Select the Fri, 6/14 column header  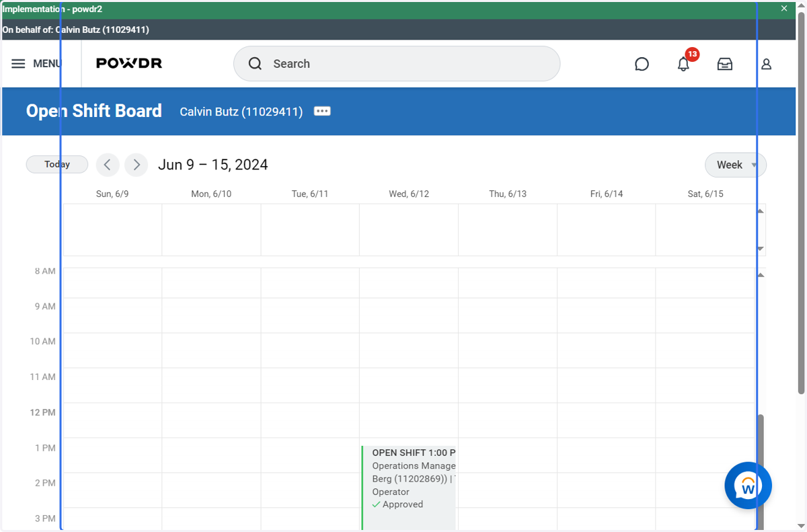(607, 194)
